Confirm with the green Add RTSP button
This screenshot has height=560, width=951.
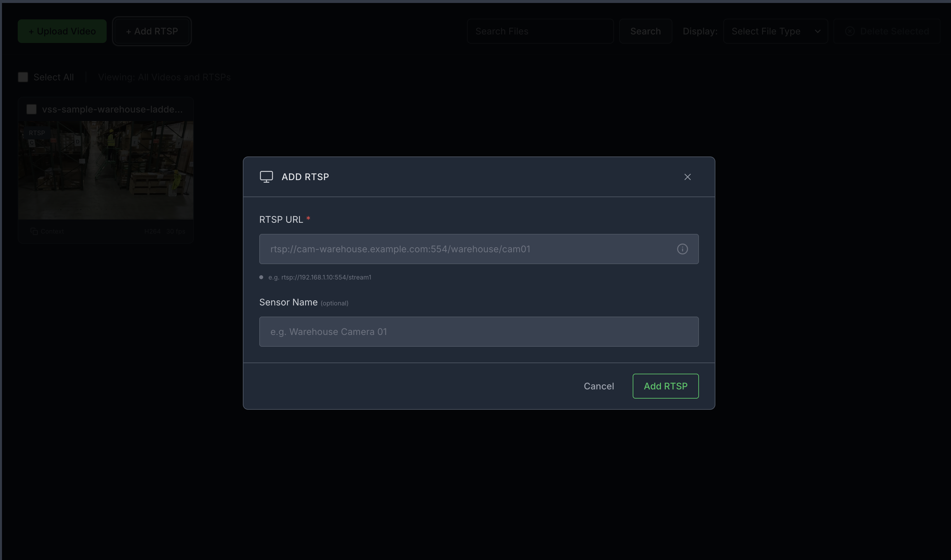[x=665, y=386]
